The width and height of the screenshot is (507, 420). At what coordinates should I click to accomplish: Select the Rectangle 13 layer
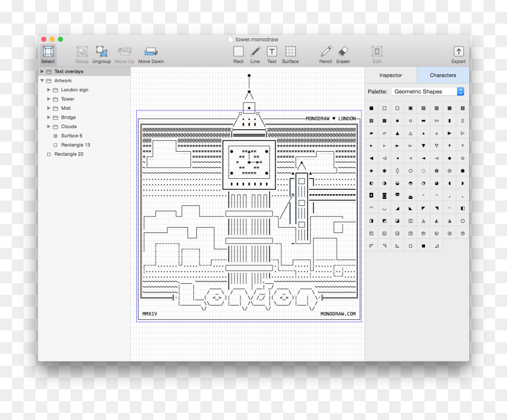(x=75, y=145)
